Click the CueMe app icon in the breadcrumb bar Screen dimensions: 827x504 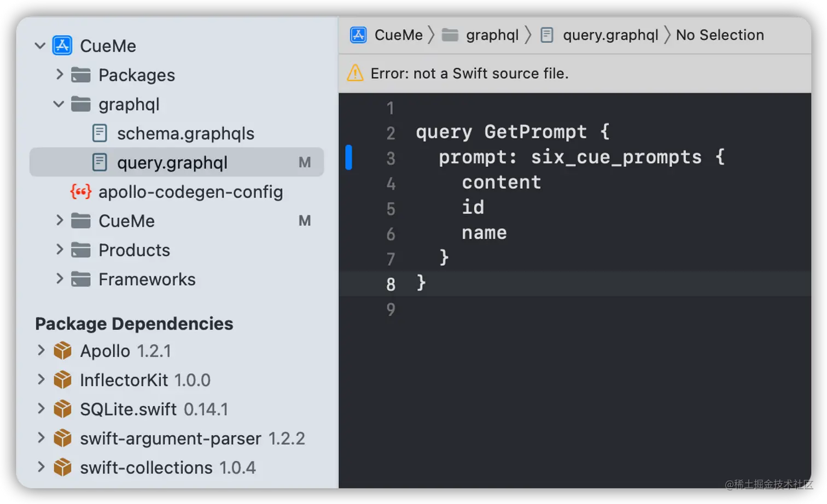pyautogui.click(x=358, y=35)
